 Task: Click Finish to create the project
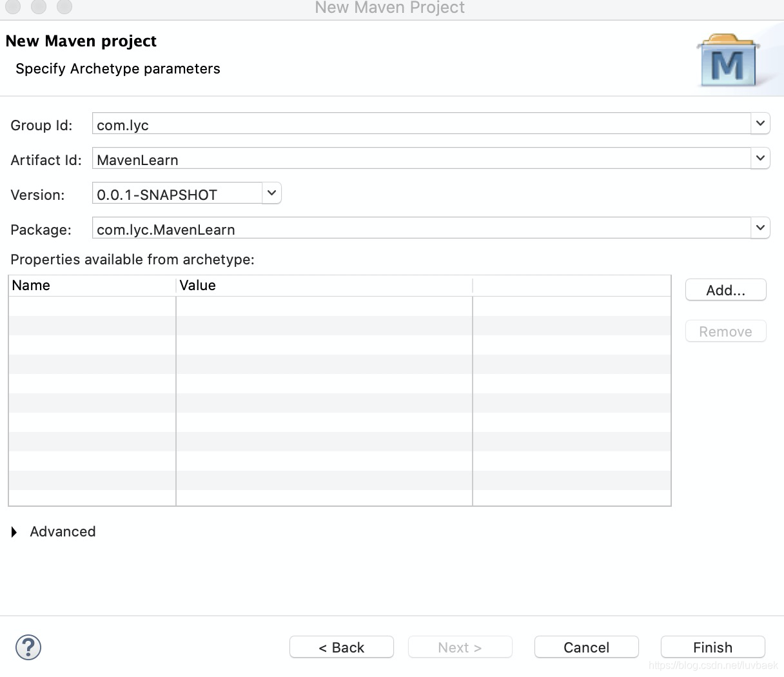(x=713, y=647)
